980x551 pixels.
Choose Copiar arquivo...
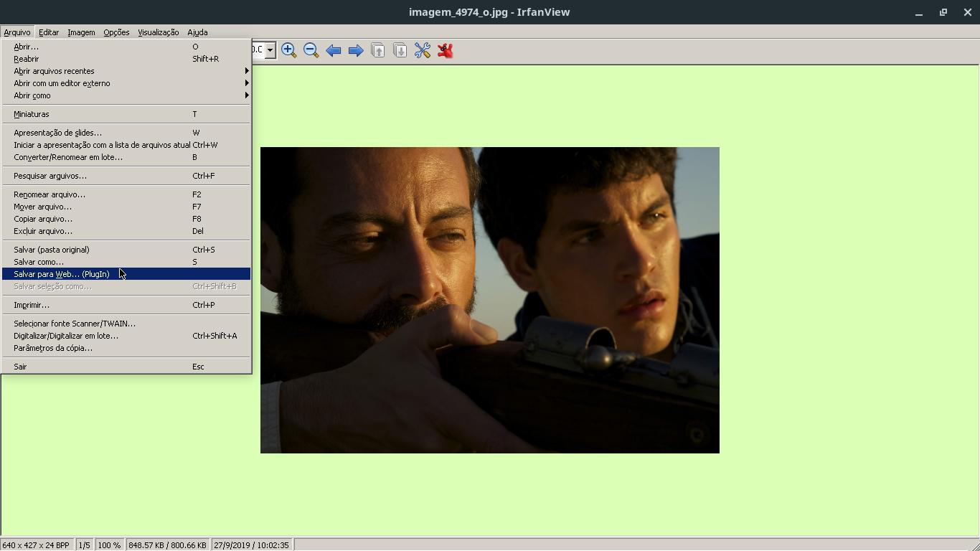(x=126, y=219)
